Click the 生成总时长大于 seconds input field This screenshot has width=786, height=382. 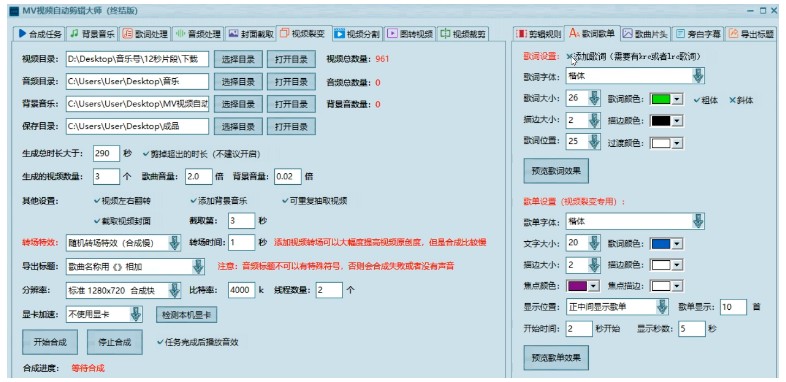pyautogui.click(x=106, y=153)
